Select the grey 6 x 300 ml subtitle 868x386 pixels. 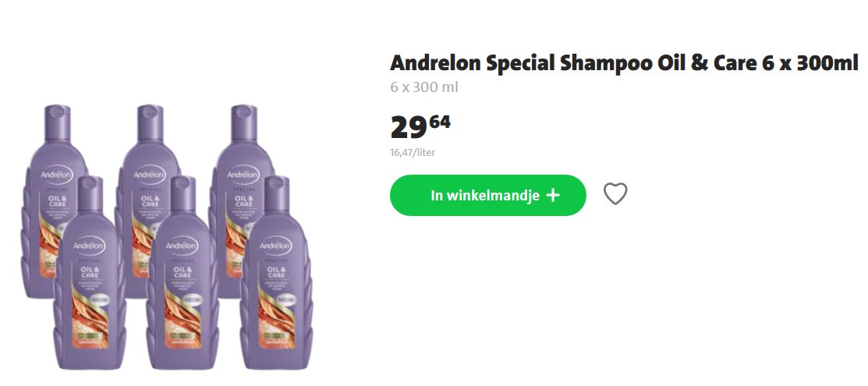pyautogui.click(x=424, y=87)
